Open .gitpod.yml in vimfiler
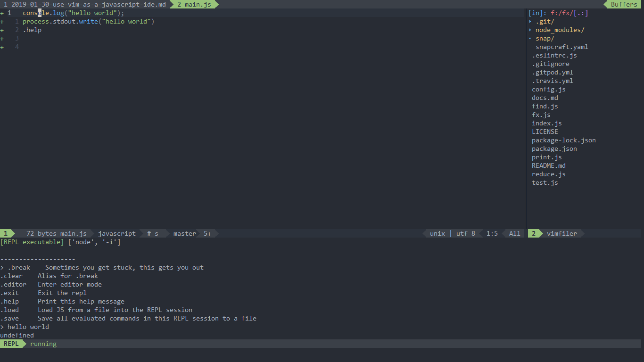The height and width of the screenshot is (362, 644). click(553, 72)
